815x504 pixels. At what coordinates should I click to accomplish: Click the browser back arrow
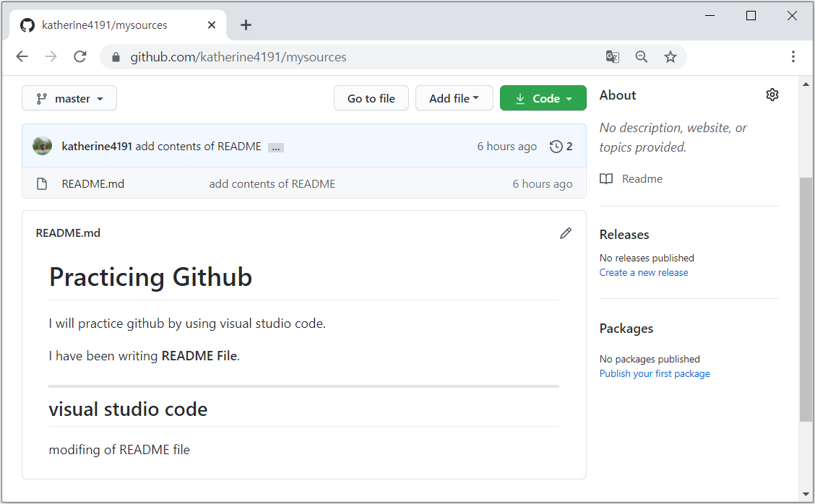click(22, 56)
